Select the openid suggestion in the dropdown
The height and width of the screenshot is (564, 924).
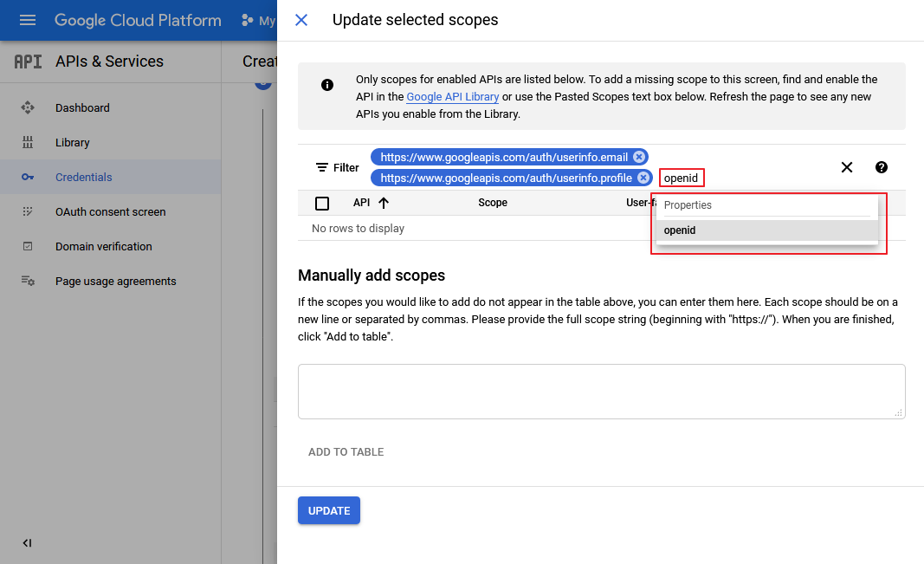[x=766, y=230]
